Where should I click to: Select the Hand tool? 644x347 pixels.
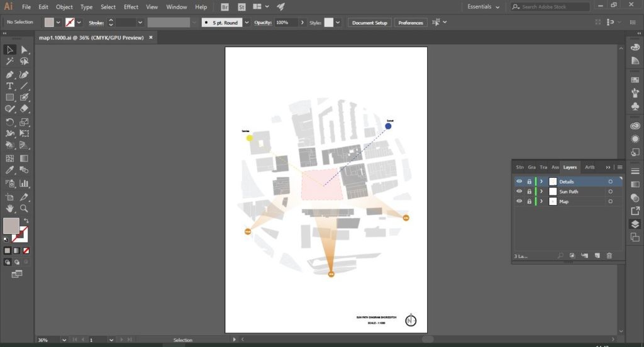click(9, 208)
